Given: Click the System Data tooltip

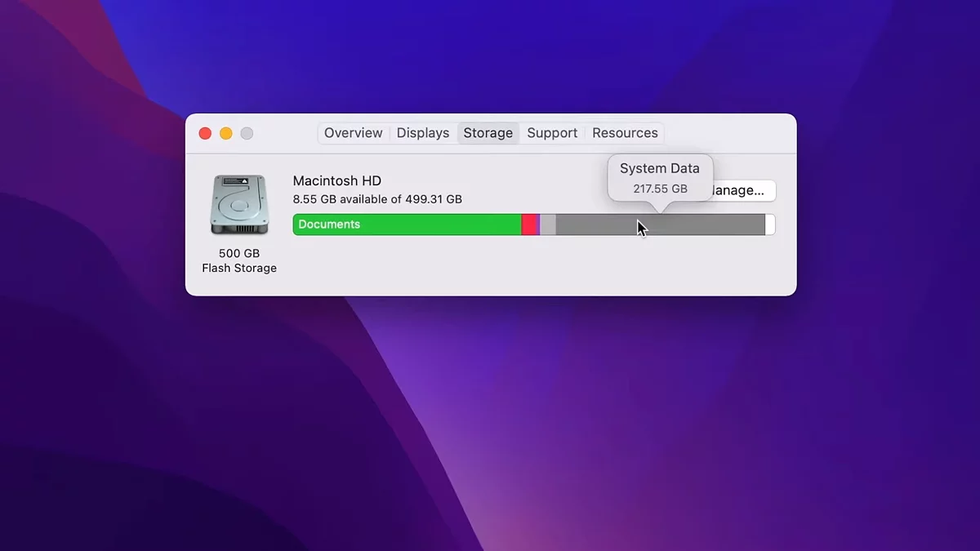Looking at the screenshot, I should 660,176.
